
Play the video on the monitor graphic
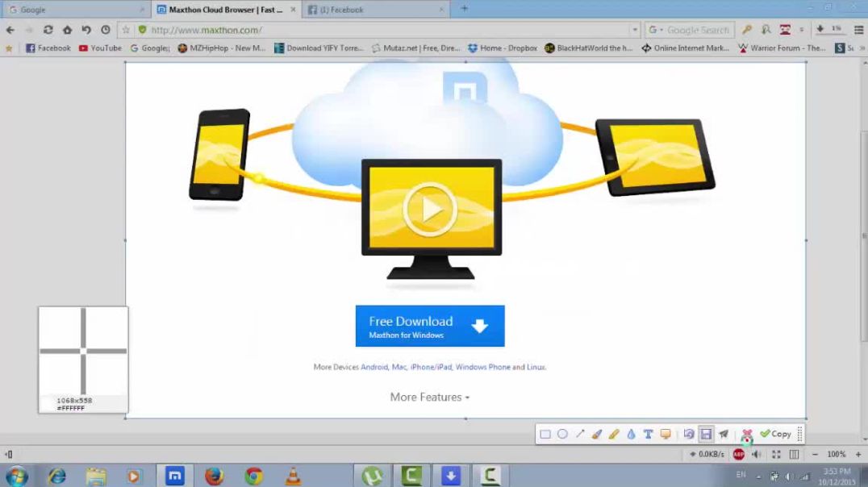pos(430,210)
